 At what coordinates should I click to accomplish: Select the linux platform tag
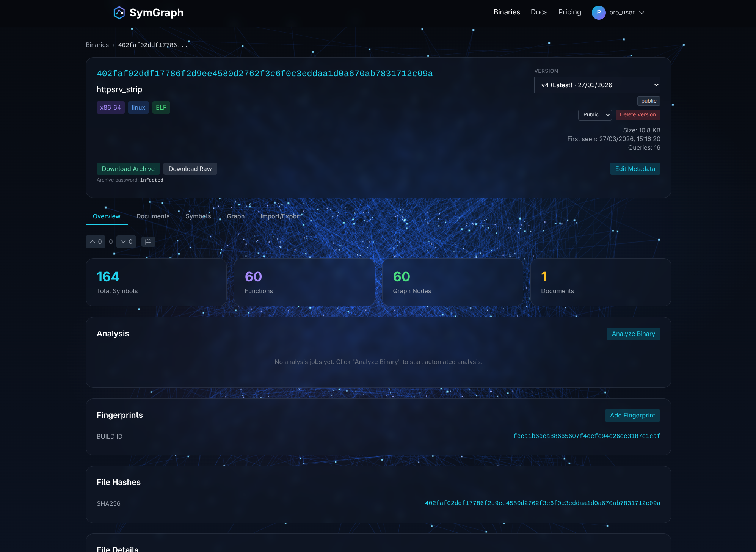[138, 107]
